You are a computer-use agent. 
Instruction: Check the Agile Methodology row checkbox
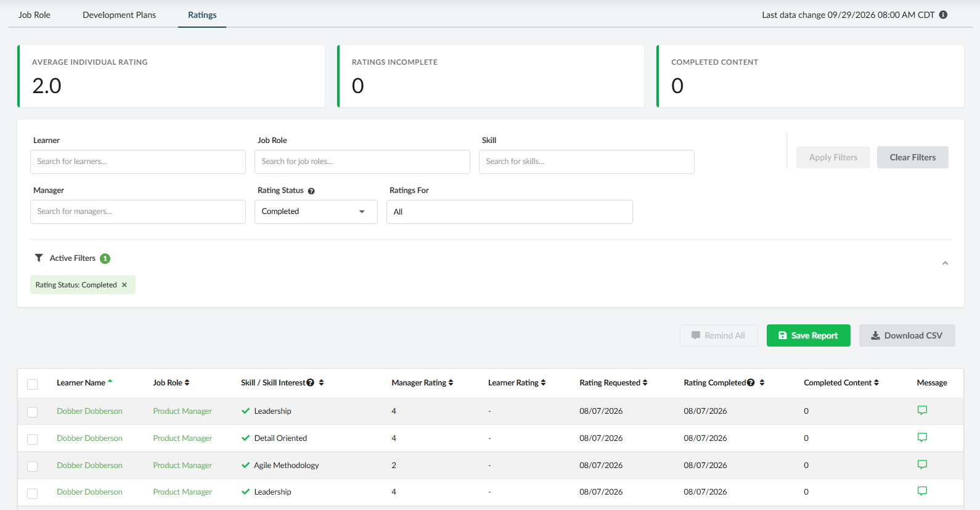(x=33, y=466)
